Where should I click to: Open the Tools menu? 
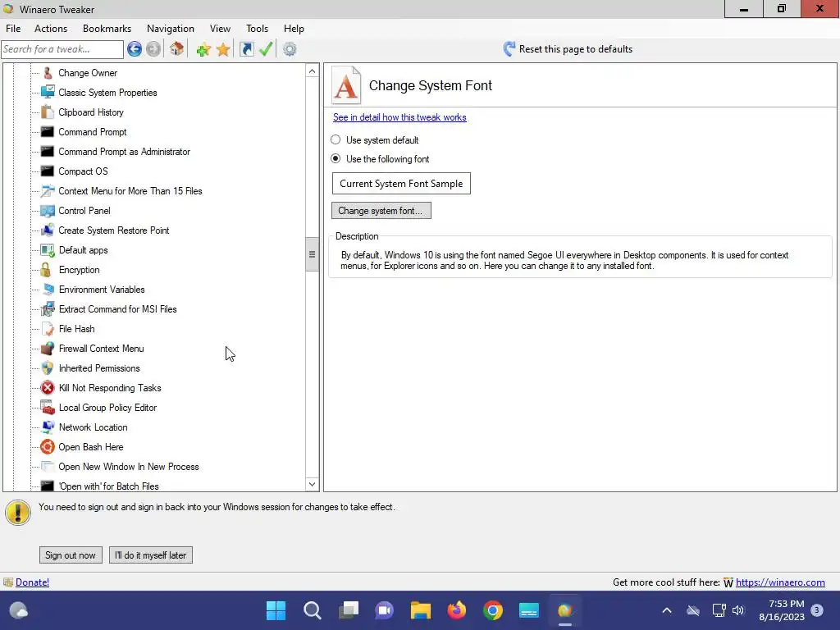click(x=257, y=29)
